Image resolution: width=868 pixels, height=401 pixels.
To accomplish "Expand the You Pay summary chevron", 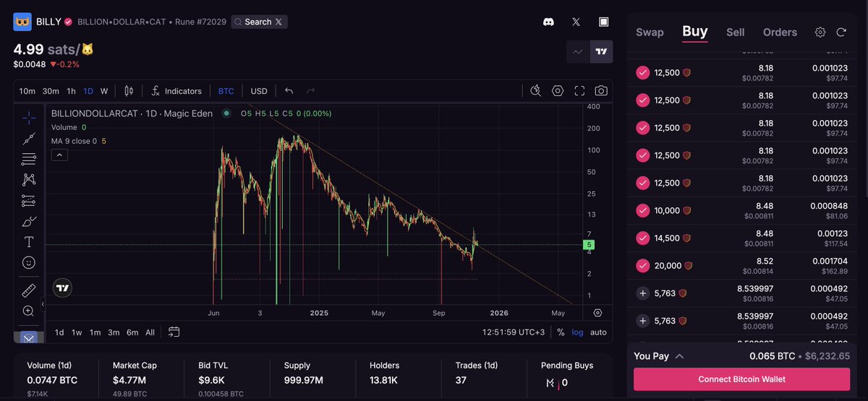I will point(680,356).
